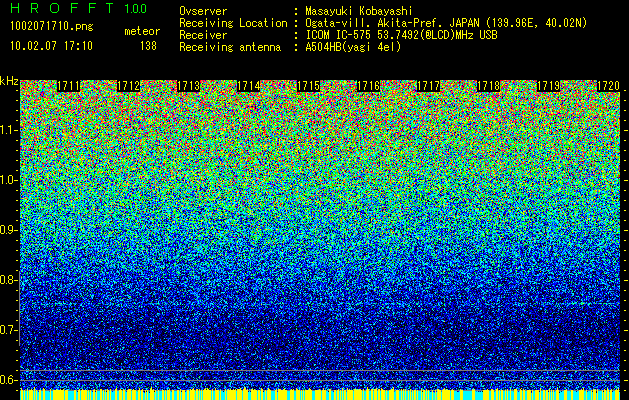Click the 1715 time marker

(x=308, y=86)
